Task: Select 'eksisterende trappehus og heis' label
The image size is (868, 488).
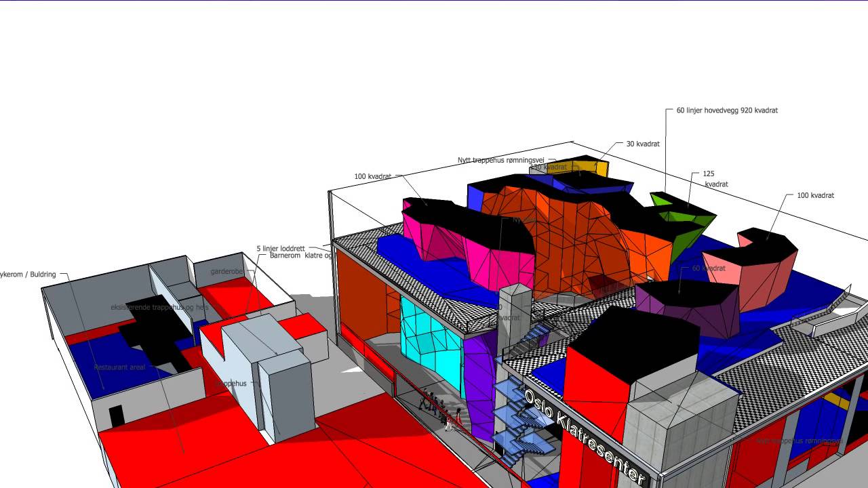Action: tap(160, 307)
